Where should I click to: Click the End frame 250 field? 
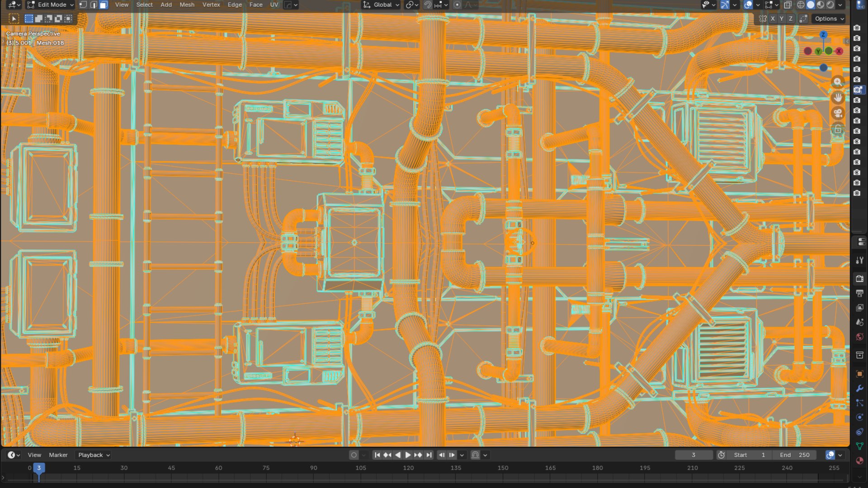tap(794, 455)
